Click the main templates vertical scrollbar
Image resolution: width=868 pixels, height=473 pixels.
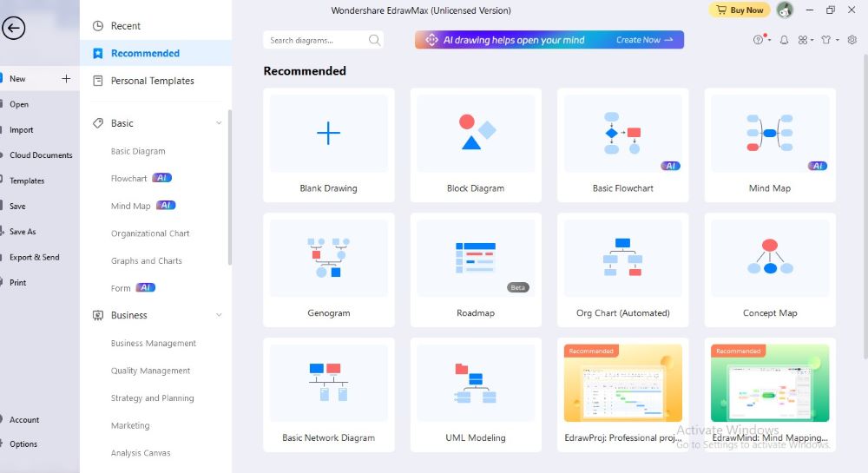click(x=865, y=205)
